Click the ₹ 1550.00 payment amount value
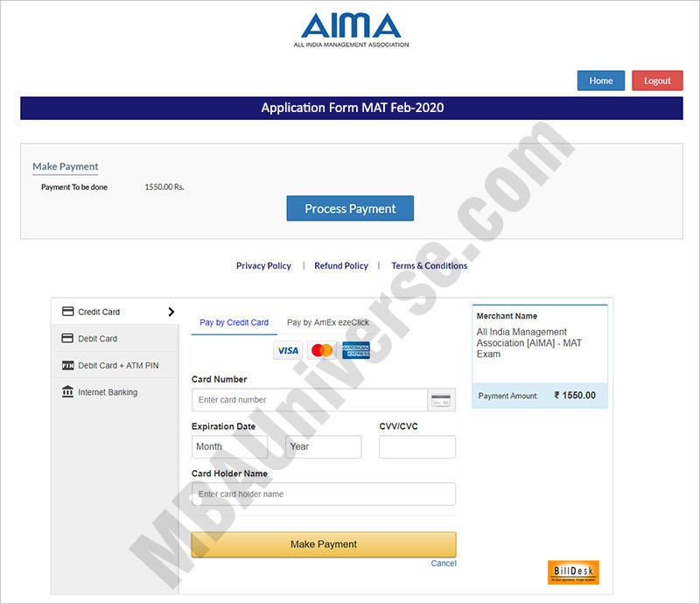The height and width of the screenshot is (604, 700). [x=575, y=395]
